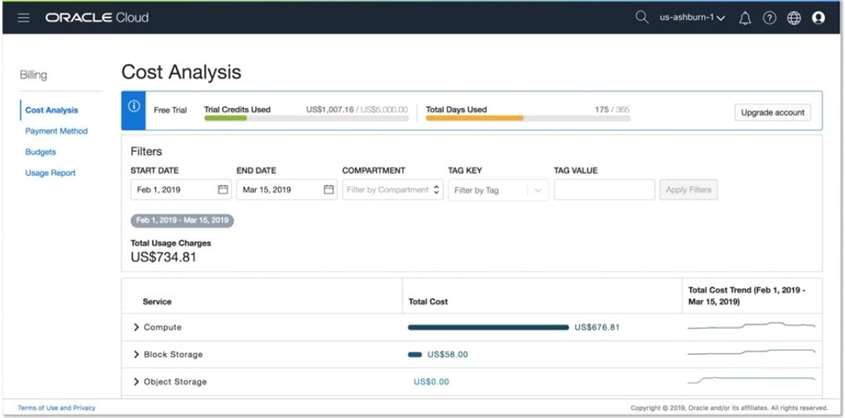Open the Start Date calendar icon
Screen dimensions: 845x418
tap(223, 190)
